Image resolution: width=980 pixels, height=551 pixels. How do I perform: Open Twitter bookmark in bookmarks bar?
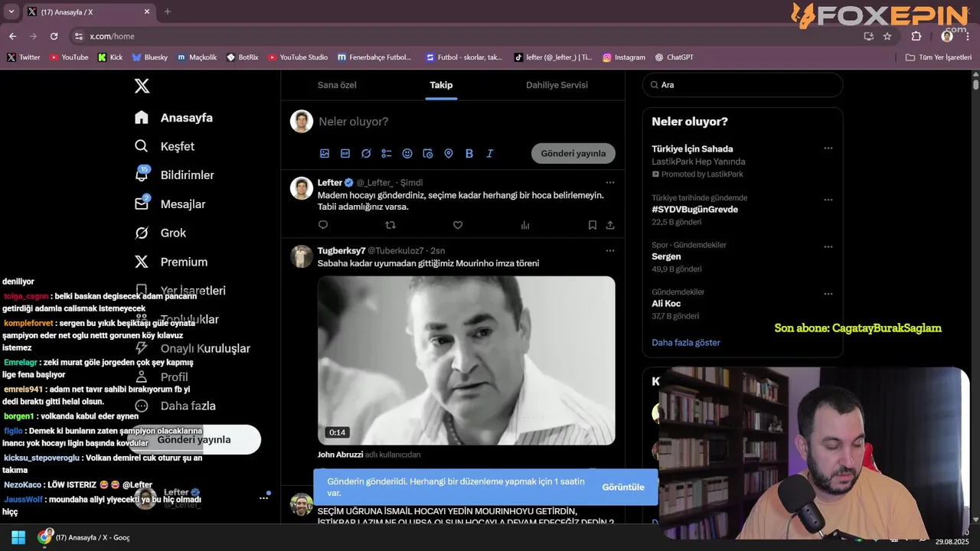24,57
